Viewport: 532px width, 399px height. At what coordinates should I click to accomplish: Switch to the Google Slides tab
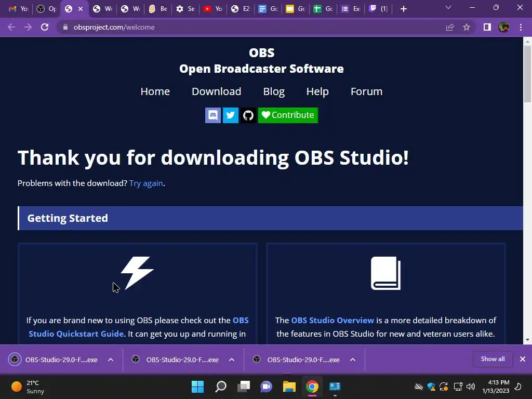[x=296, y=9]
